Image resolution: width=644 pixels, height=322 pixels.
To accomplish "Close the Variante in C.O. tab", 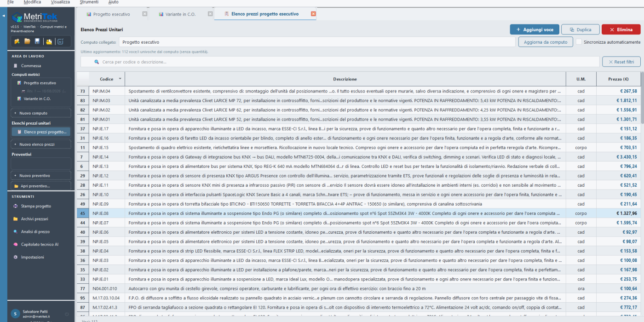I will (210, 14).
